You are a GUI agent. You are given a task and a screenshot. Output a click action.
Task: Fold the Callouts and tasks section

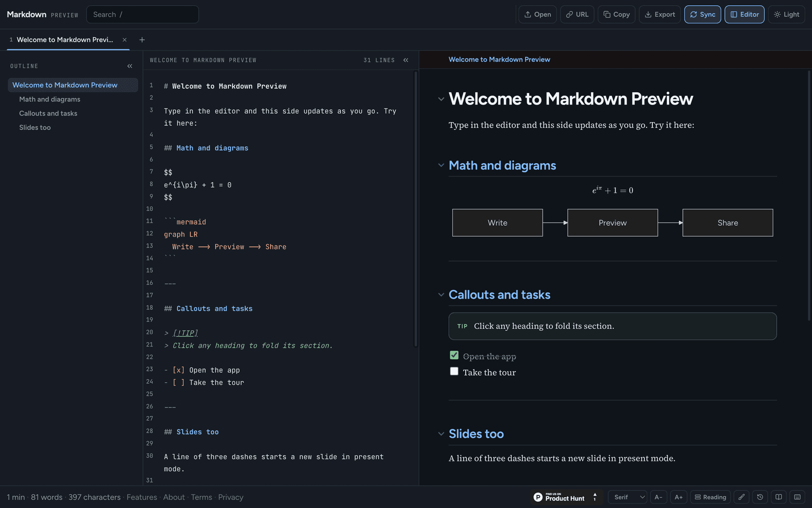441,294
